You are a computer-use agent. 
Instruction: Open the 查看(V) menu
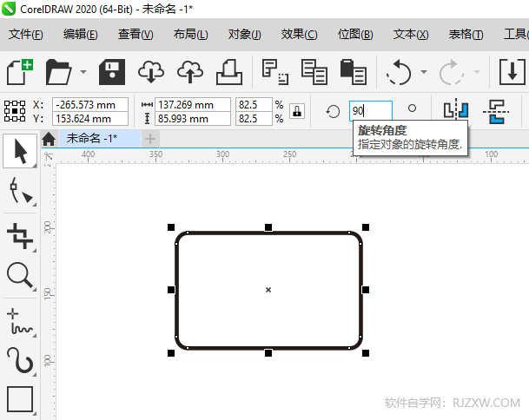pos(136,35)
